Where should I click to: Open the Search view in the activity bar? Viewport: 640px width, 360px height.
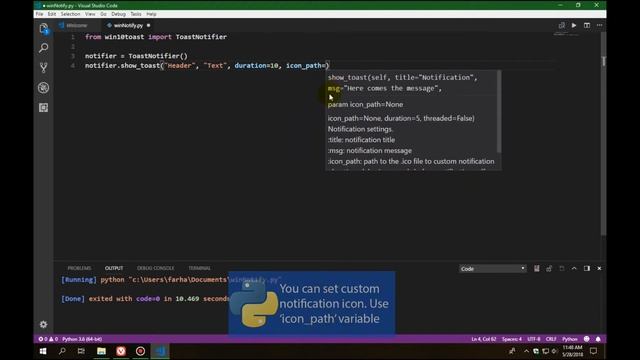click(x=44, y=48)
